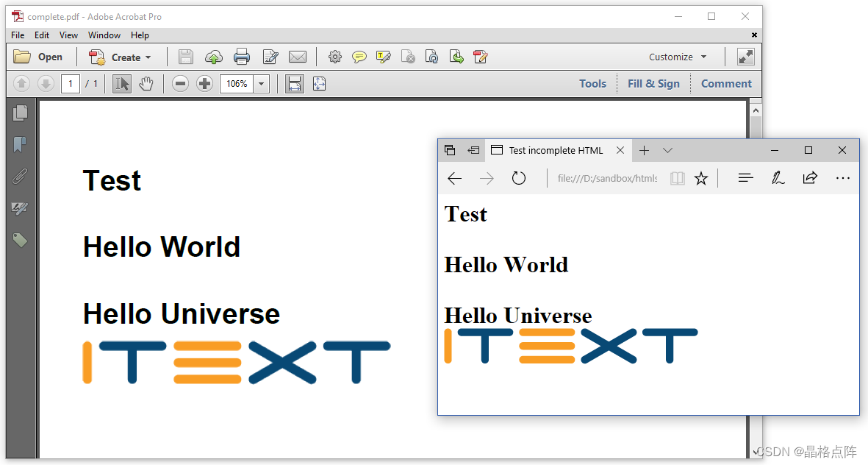868x465 pixels.
Task: Toggle read mode with the expand arrows icon
Action: click(x=746, y=57)
